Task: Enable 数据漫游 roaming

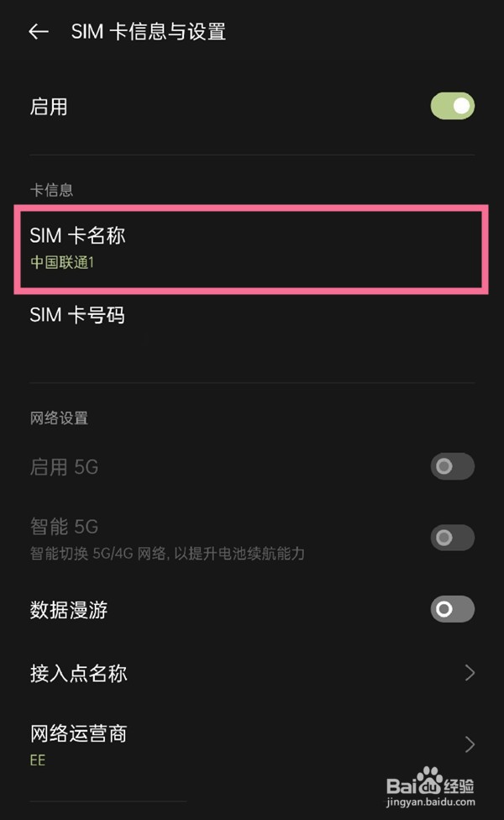Action: 451,609
